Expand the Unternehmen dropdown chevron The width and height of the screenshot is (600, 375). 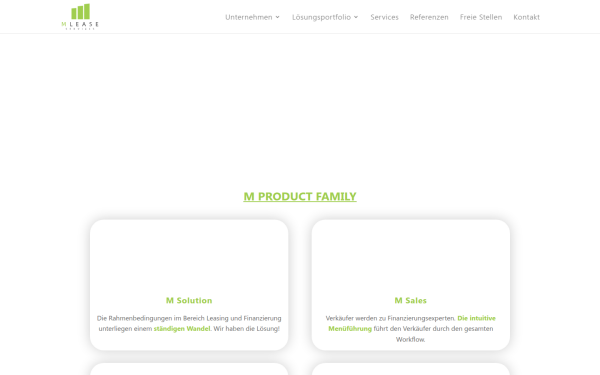point(277,17)
